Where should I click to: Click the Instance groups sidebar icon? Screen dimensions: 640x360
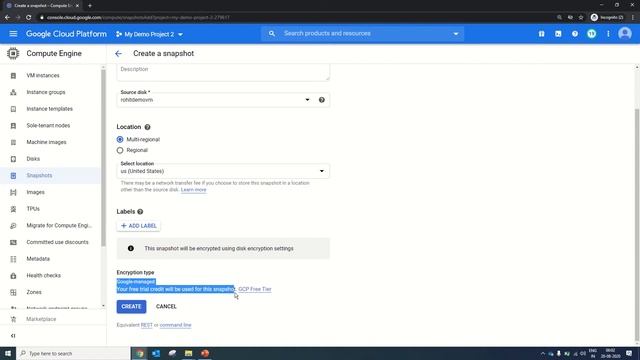click(13, 92)
